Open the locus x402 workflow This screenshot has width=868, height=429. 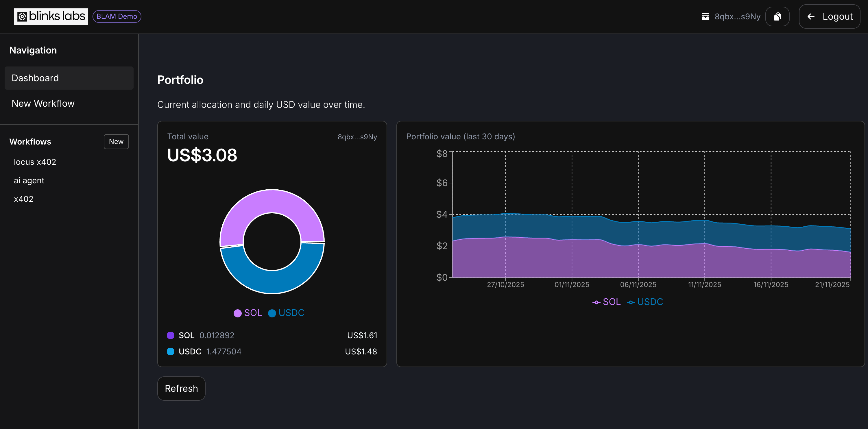(35, 162)
